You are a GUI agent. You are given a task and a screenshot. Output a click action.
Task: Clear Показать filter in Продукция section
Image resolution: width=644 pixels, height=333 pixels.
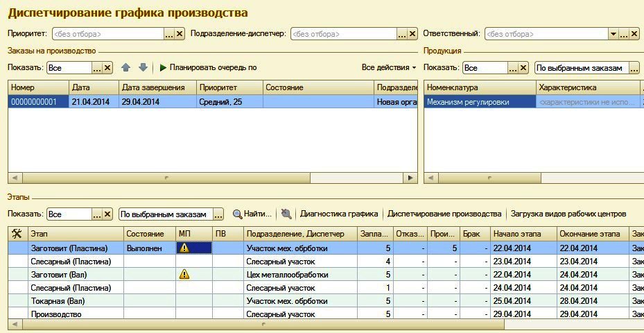click(x=523, y=68)
